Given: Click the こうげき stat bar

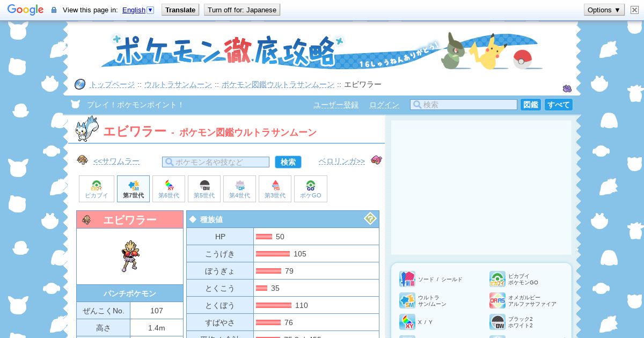Looking at the screenshot, I should pyautogui.click(x=273, y=254).
